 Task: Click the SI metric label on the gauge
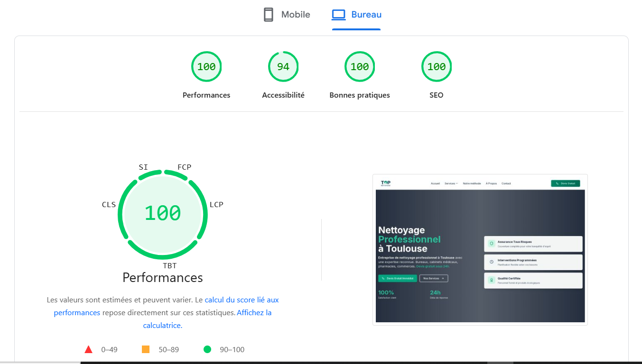click(143, 167)
